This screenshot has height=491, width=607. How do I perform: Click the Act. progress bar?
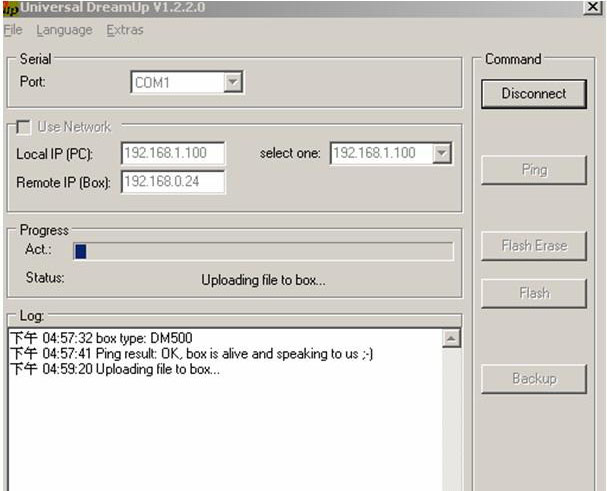click(x=263, y=251)
